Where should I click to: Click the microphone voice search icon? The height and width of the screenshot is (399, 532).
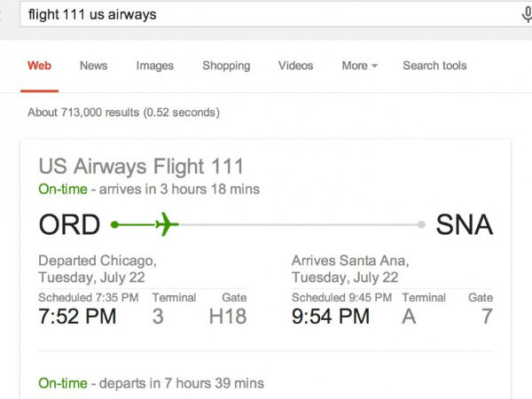click(526, 15)
